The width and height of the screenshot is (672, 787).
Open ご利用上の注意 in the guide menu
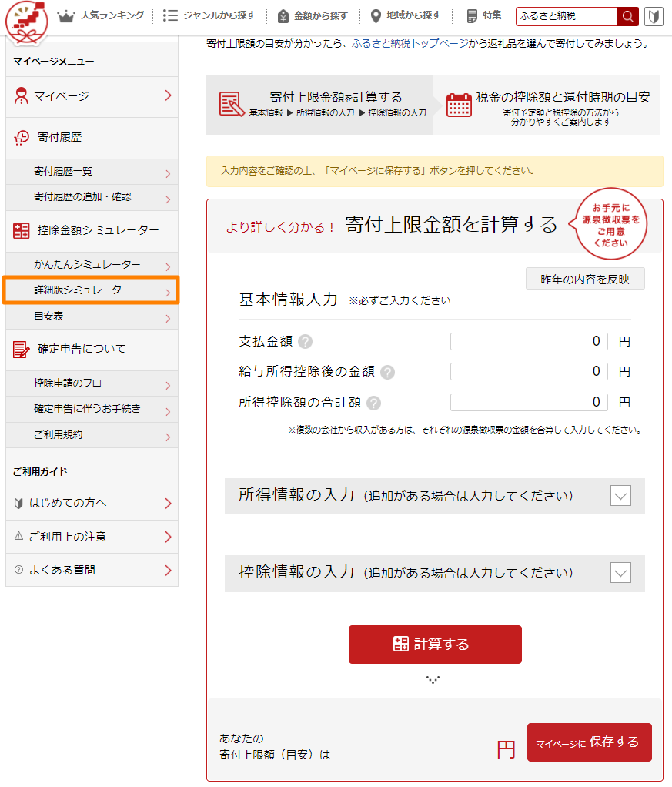point(92,537)
